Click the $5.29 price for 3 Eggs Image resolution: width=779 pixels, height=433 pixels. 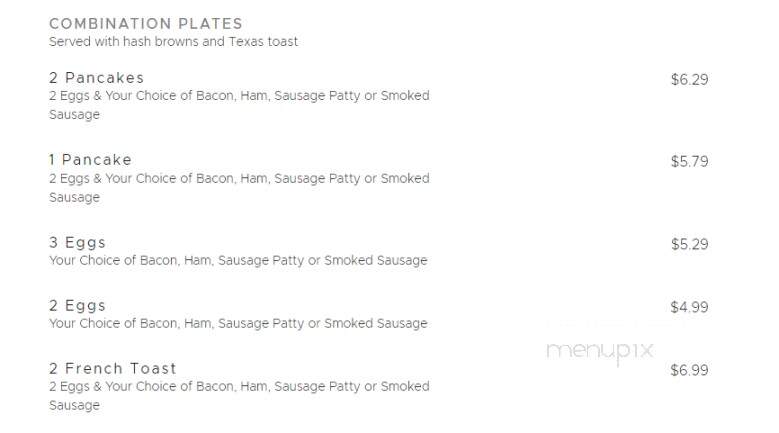click(690, 244)
